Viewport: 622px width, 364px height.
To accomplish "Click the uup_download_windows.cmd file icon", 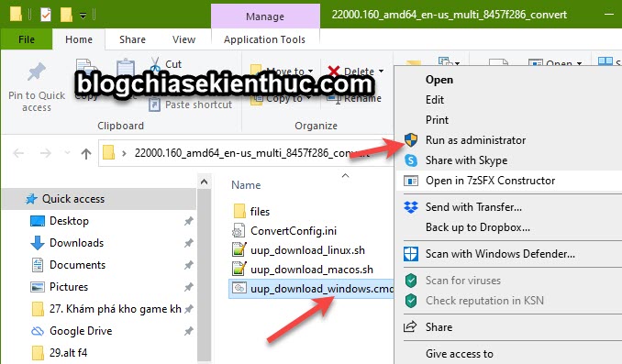I will [239, 288].
